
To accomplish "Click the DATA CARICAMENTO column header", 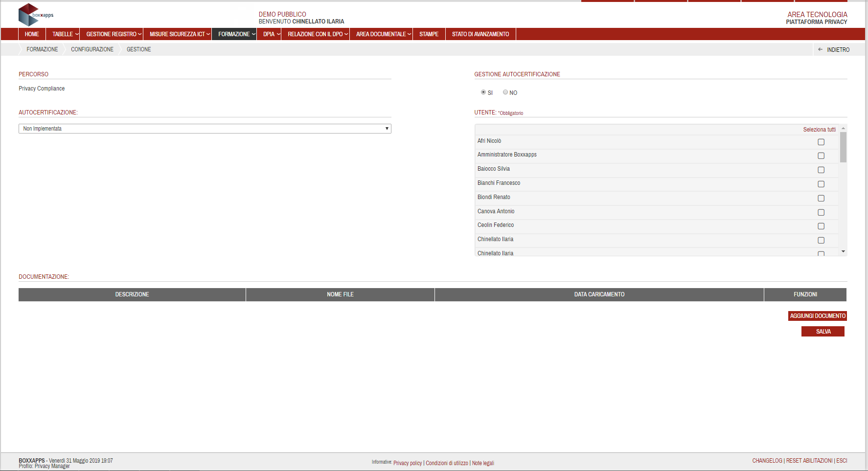I will pyautogui.click(x=599, y=294).
